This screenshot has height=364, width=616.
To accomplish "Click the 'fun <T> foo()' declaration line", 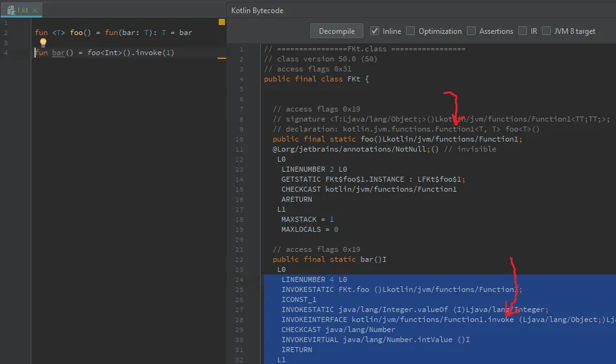I will pos(113,33).
